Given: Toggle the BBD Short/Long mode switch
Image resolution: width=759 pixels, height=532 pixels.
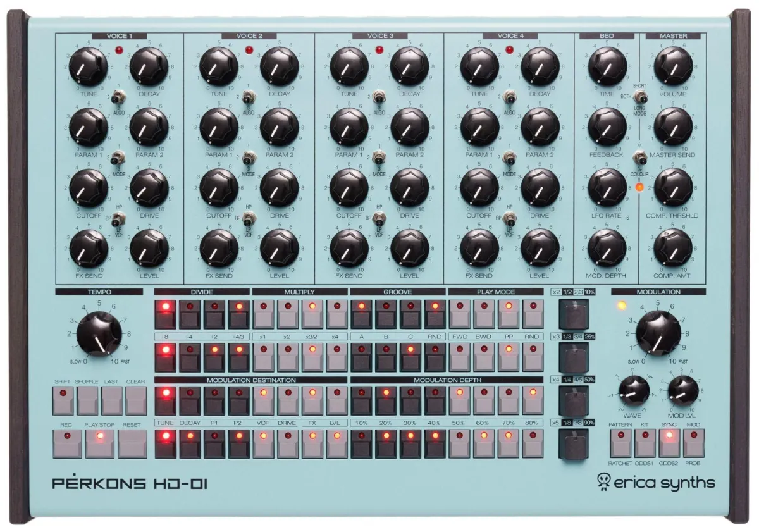Looking at the screenshot, I should [x=641, y=98].
